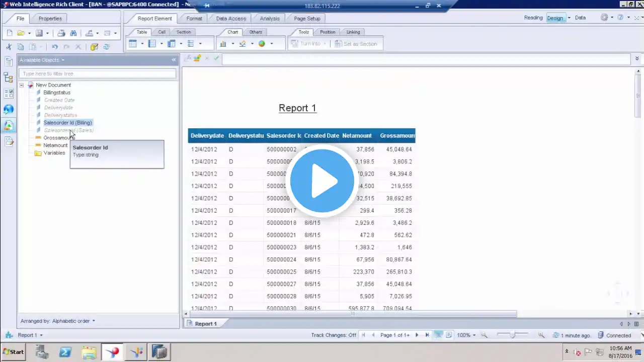Click the Set as Section button
The height and width of the screenshot is (362, 644).
[x=356, y=44]
